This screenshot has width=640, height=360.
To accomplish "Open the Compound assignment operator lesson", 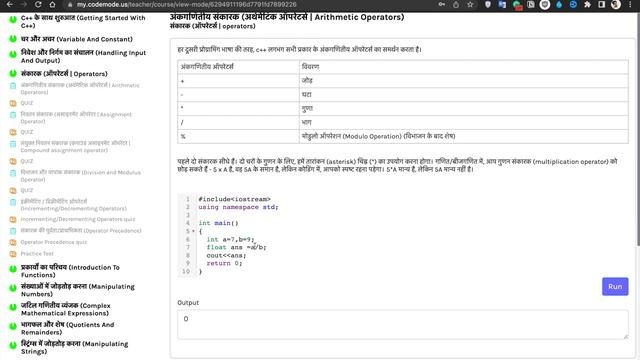I will (76, 147).
